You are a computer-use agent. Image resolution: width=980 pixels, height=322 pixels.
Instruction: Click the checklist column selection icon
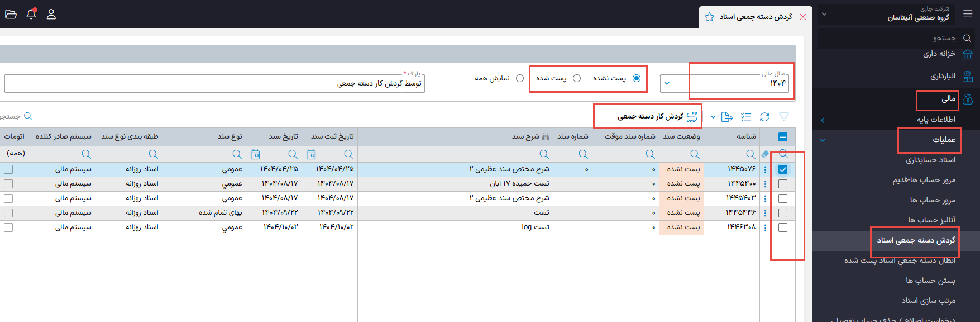pos(746,117)
